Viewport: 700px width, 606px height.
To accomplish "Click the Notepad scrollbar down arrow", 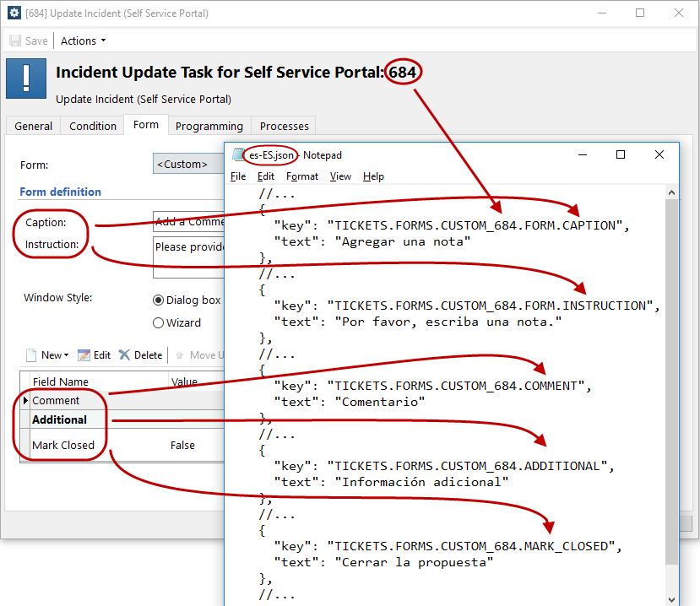I will coord(671,599).
